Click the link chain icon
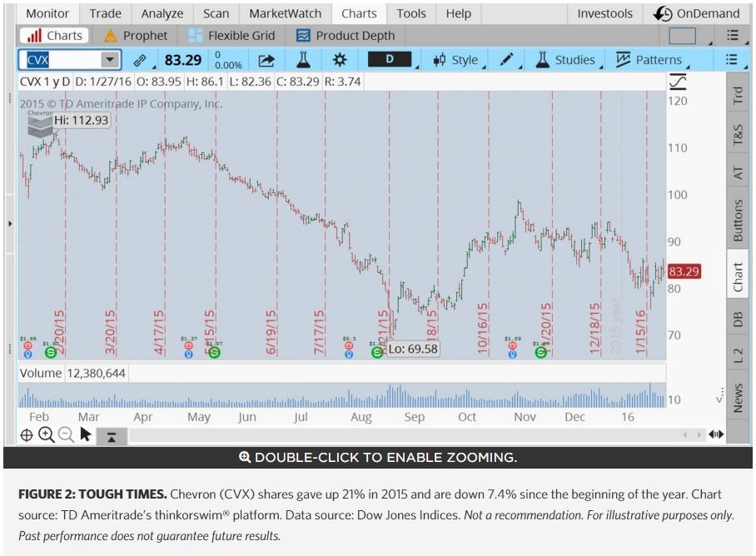This screenshot has height=556, width=756. pyautogui.click(x=140, y=60)
